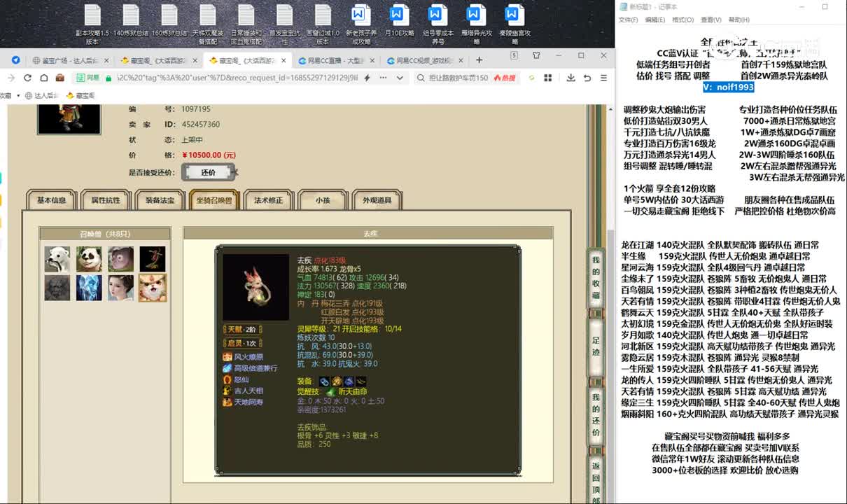The height and width of the screenshot is (504, 847).
Task: Open the 外观道具 tab
Action: click(x=377, y=200)
